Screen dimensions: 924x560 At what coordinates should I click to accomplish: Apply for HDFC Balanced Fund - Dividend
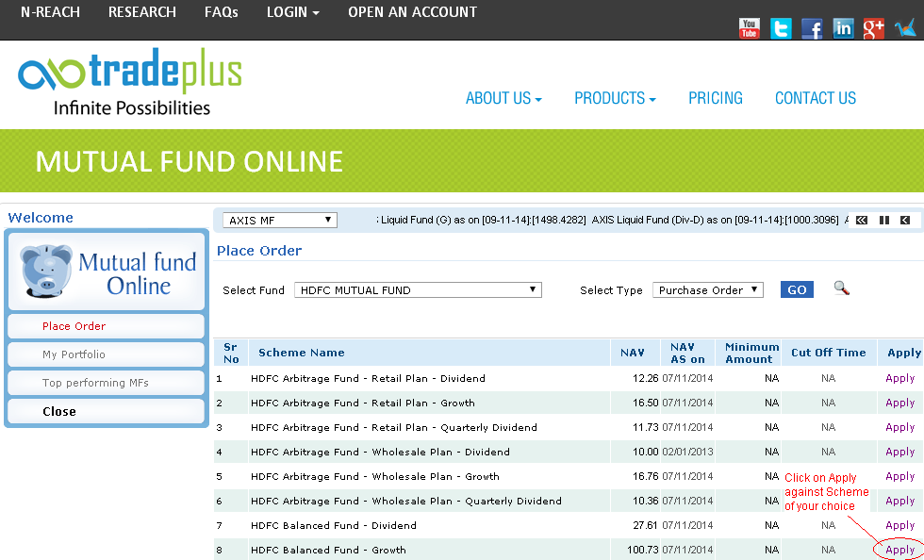point(899,525)
